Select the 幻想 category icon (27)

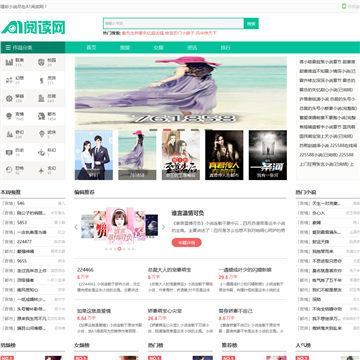(9, 80)
